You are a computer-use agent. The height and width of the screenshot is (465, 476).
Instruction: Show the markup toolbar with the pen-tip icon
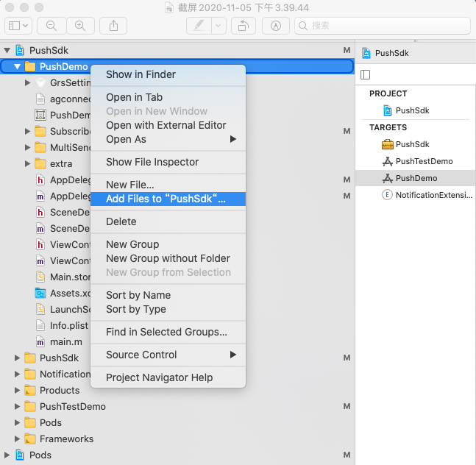coord(276,26)
